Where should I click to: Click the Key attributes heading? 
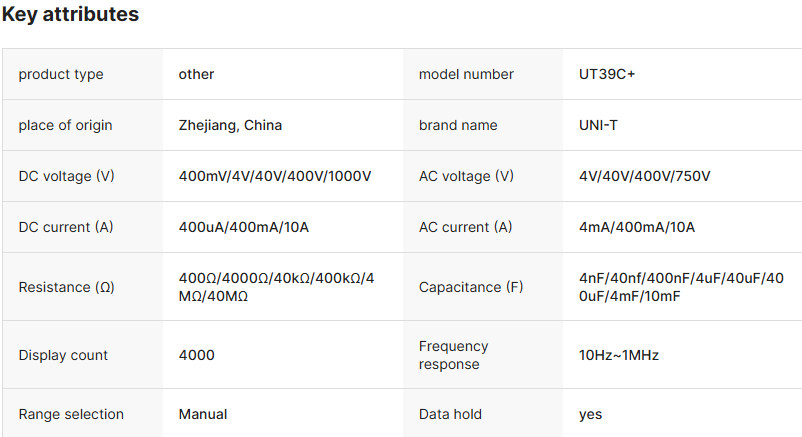coord(70,15)
